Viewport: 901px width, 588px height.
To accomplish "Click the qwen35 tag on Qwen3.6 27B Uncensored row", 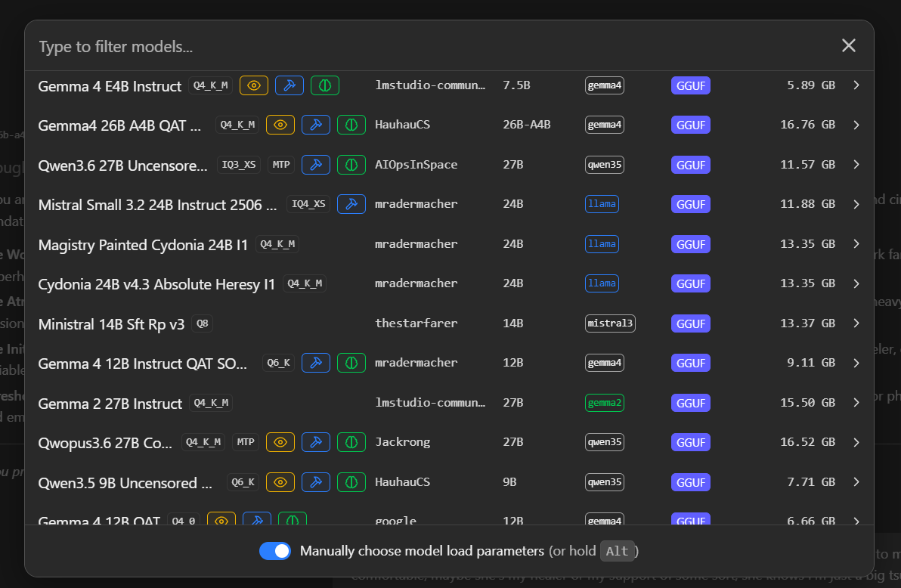I will point(605,165).
